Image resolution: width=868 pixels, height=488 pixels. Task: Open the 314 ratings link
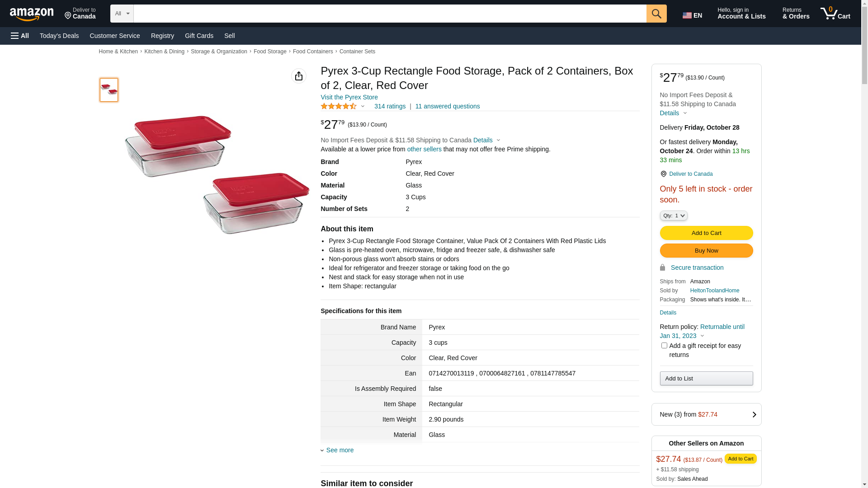tap(390, 106)
